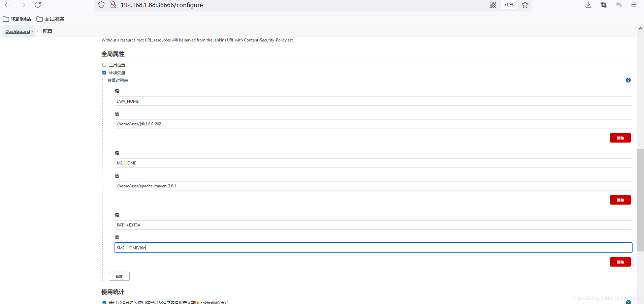Edit the /home/user/jdk1.8.0_202 value field

point(373,124)
